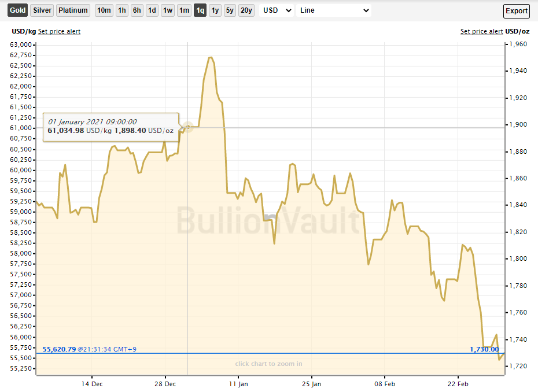The width and height of the screenshot is (538, 392).
Task: Click the '08 Feb' date axis label
Action: pyautogui.click(x=385, y=384)
